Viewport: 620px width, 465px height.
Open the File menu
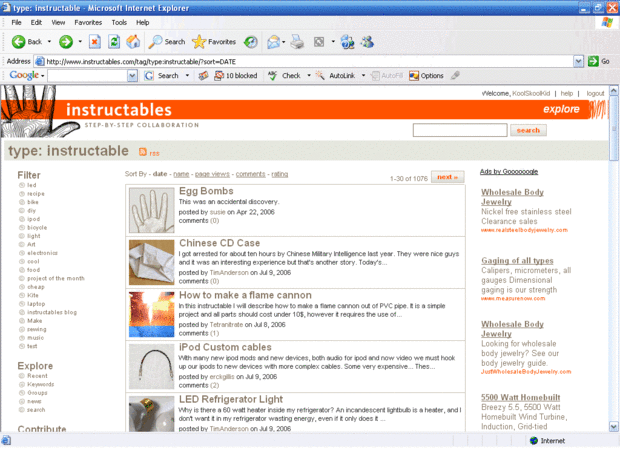[x=16, y=23]
